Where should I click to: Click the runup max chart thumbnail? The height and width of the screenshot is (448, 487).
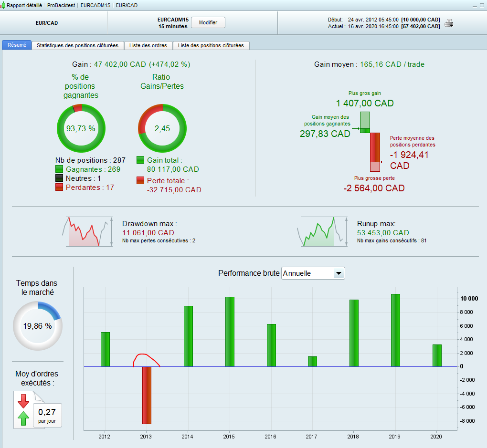tap(322, 231)
